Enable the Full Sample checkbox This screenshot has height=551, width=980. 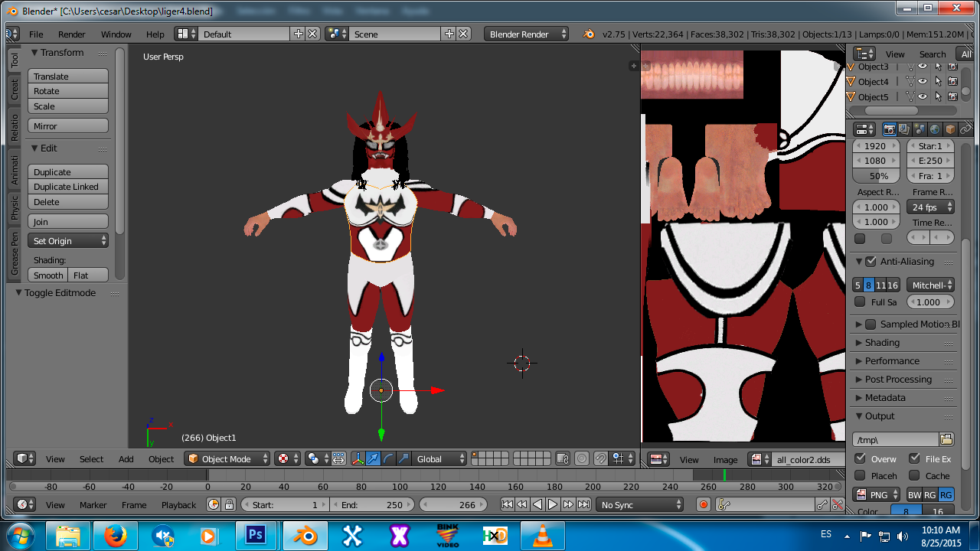click(x=860, y=302)
